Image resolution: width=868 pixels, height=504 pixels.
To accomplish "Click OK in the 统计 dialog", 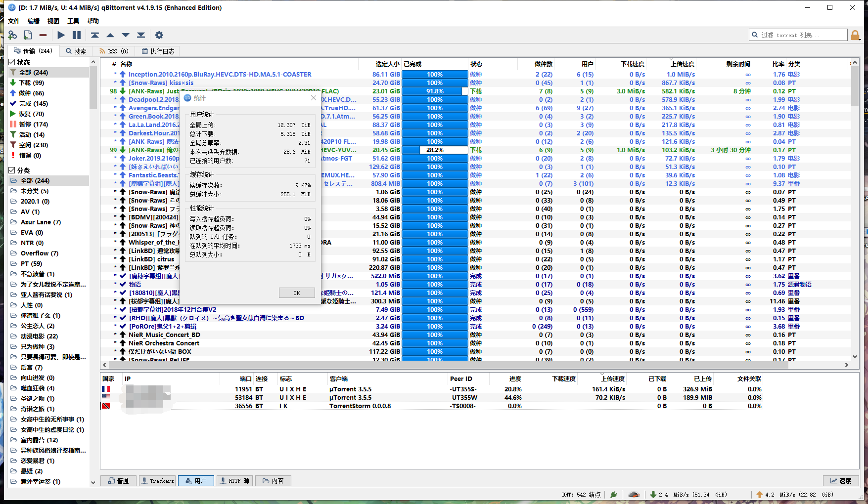I will click(x=297, y=293).
